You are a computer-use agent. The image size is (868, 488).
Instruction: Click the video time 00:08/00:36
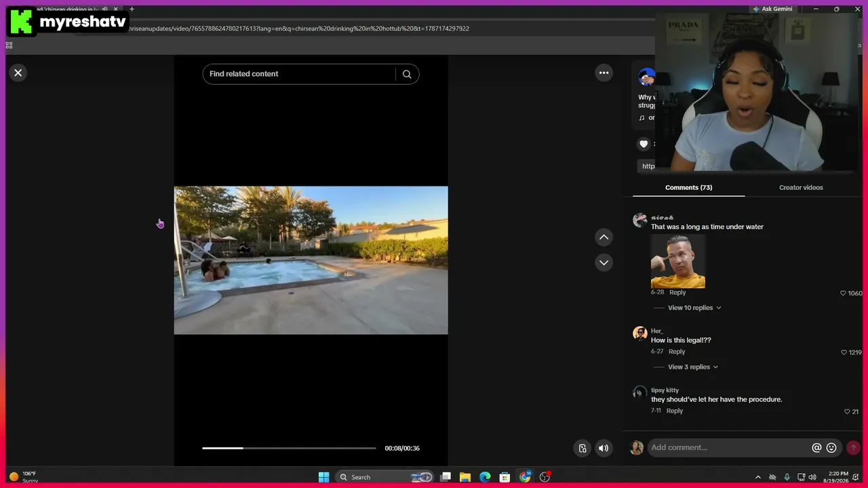(402, 448)
